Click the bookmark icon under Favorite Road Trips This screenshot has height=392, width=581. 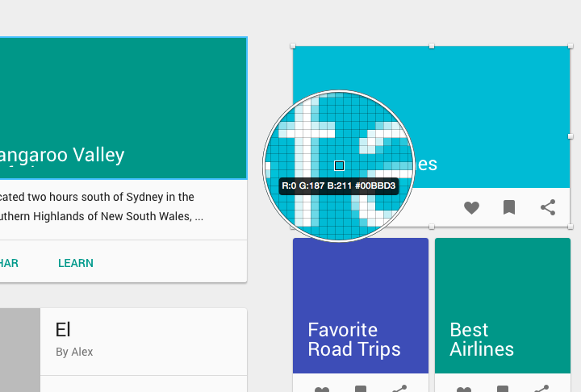(360, 389)
